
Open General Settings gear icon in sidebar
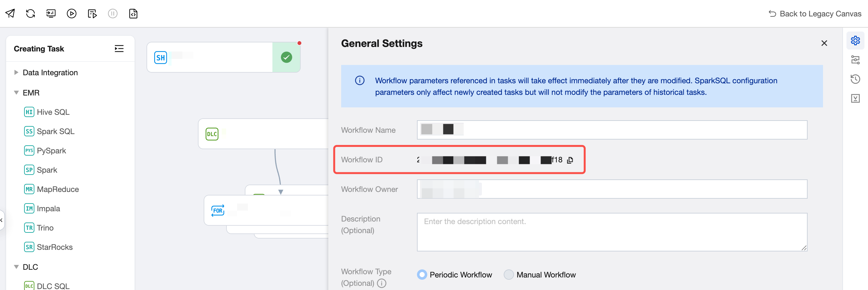[x=855, y=41]
